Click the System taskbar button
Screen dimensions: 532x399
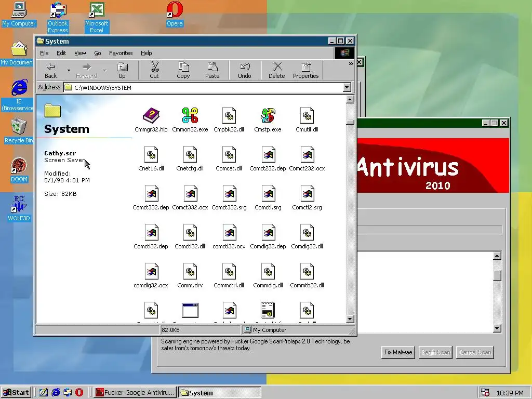pyautogui.click(x=220, y=393)
